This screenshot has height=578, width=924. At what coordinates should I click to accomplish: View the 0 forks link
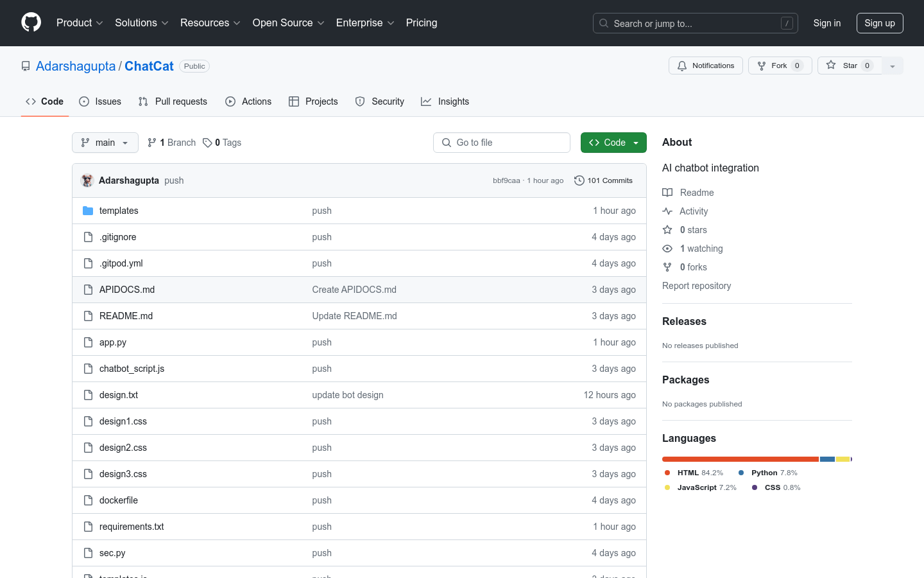(685, 267)
